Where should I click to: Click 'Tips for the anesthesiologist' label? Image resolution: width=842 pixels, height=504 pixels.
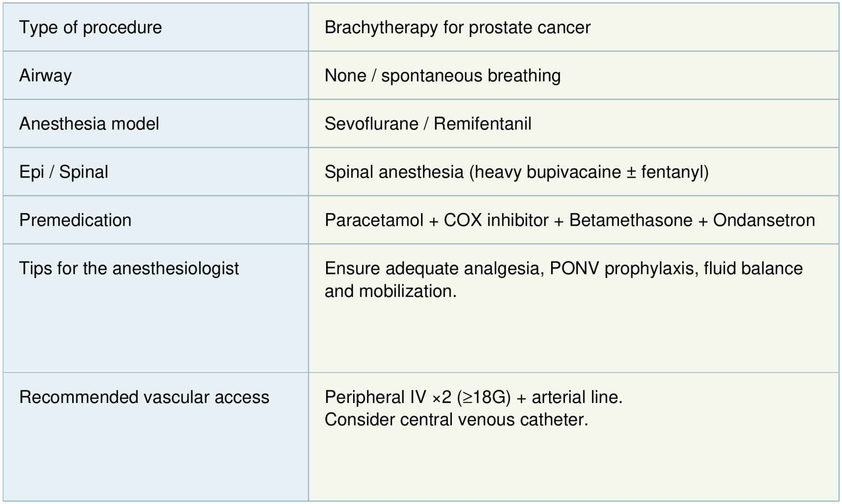(x=129, y=268)
